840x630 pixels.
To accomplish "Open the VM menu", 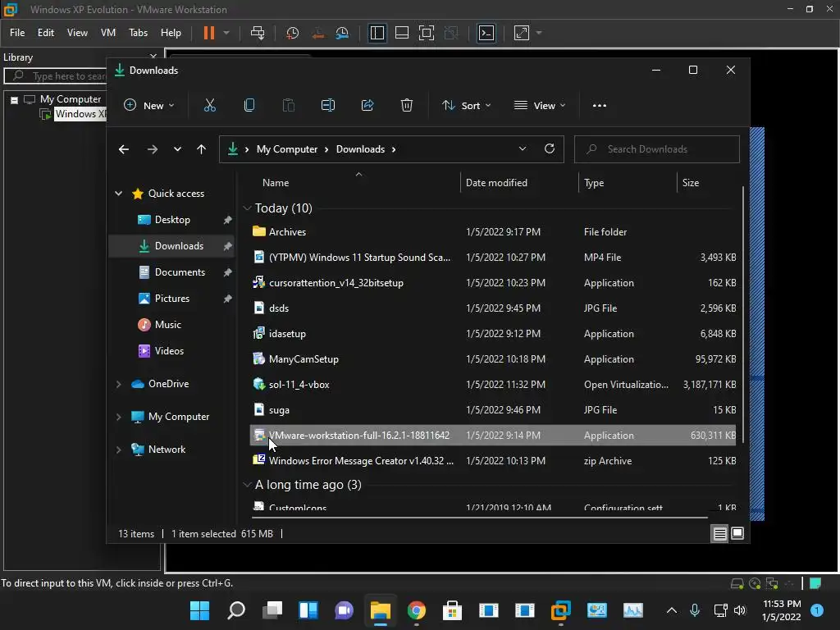I will click(x=108, y=33).
